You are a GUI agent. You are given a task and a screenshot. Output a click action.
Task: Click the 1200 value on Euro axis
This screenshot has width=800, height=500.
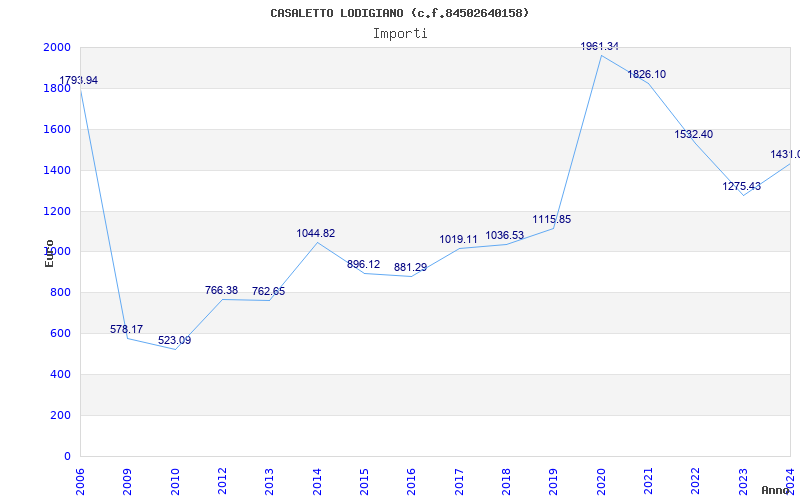point(57,211)
